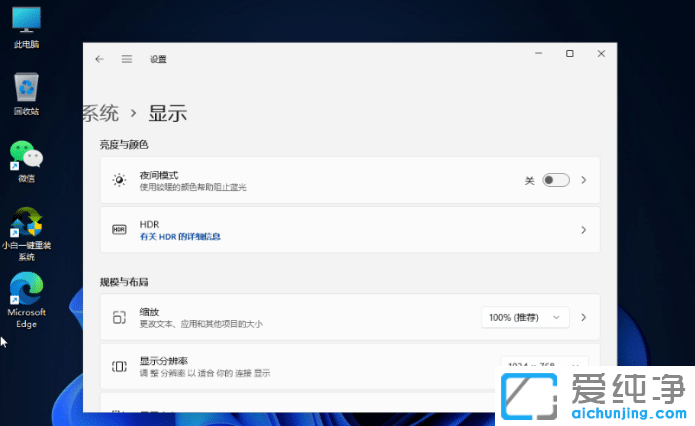Expand the 夜间模式 settings chevron

pos(583,180)
